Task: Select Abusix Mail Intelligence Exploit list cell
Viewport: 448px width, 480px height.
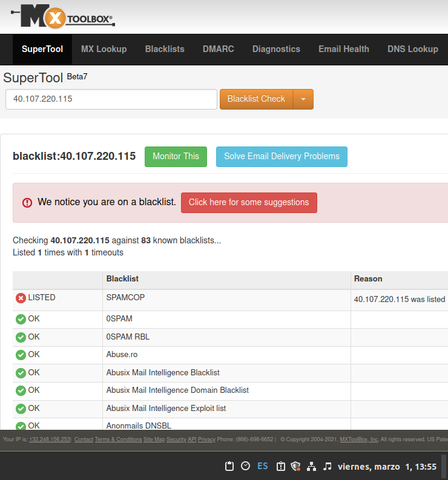Action: tap(226, 409)
